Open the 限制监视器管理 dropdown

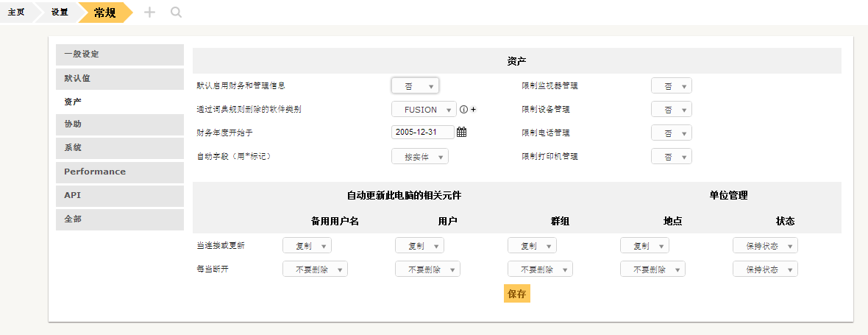671,86
